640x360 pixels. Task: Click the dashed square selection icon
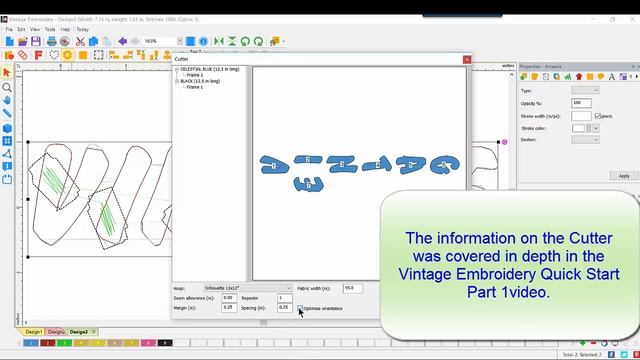click(x=98, y=55)
